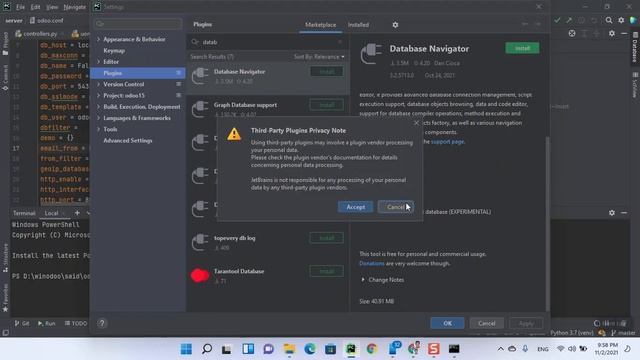The height and width of the screenshot is (360, 640).
Task: Open the File menu
Action: coord(20,7)
